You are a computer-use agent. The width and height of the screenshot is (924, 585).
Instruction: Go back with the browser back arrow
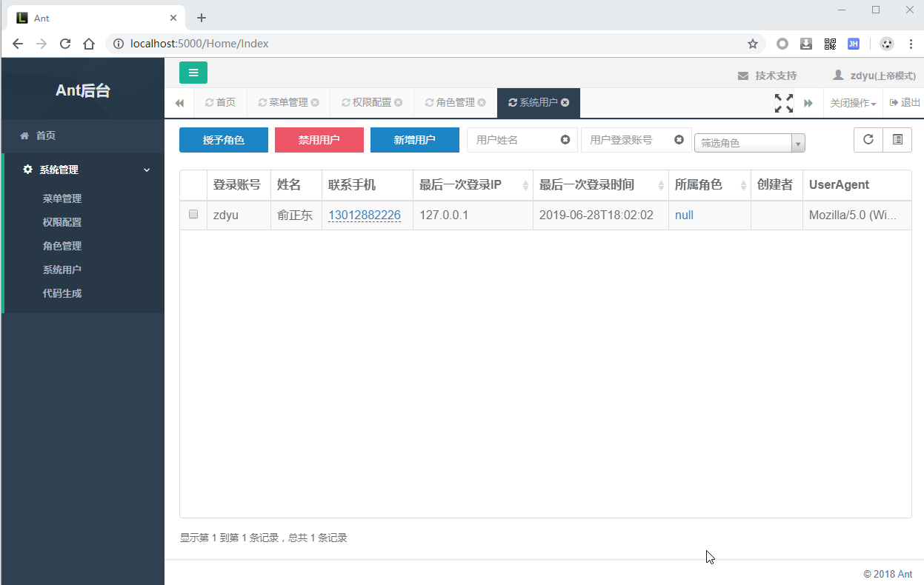click(x=18, y=44)
